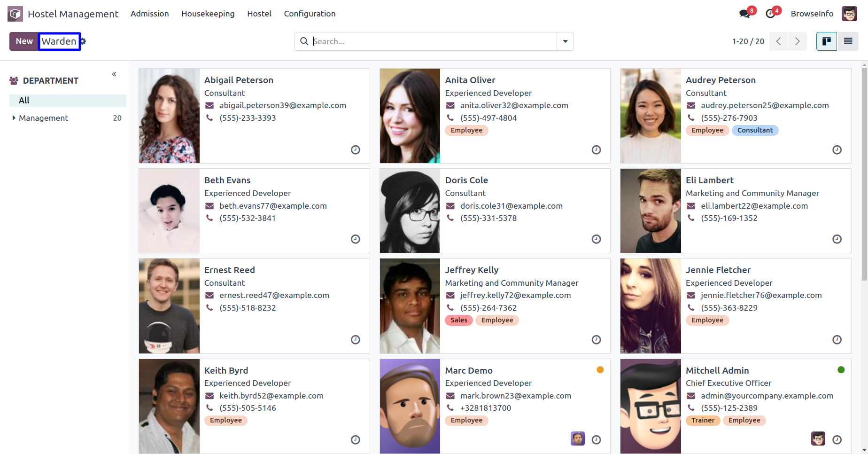Open the Hostel Management app home icon
The width and height of the screenshot is (868, 454).
click(x=15, y=14)
